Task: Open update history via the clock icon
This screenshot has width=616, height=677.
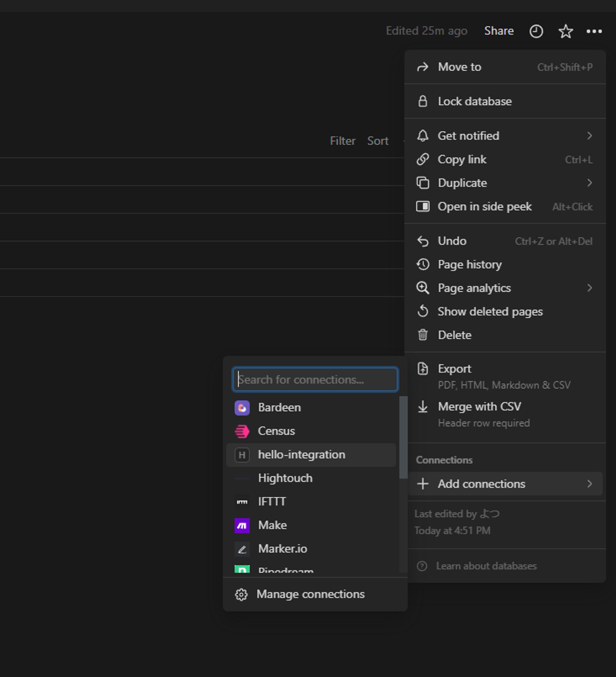Action: 536,31
